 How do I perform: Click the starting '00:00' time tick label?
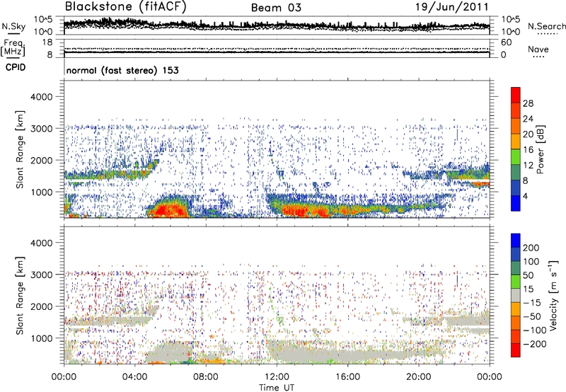pyautogui.click(x=64, y=377)
